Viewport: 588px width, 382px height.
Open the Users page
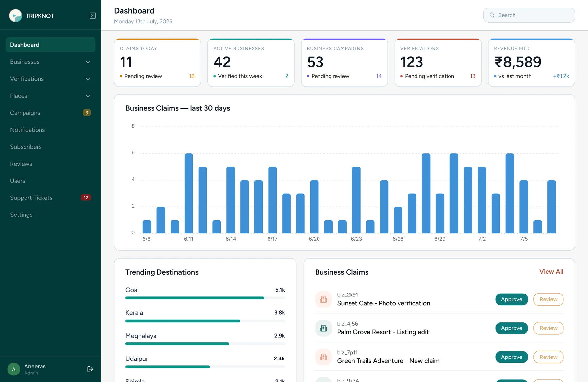click(x=50, y=181)
